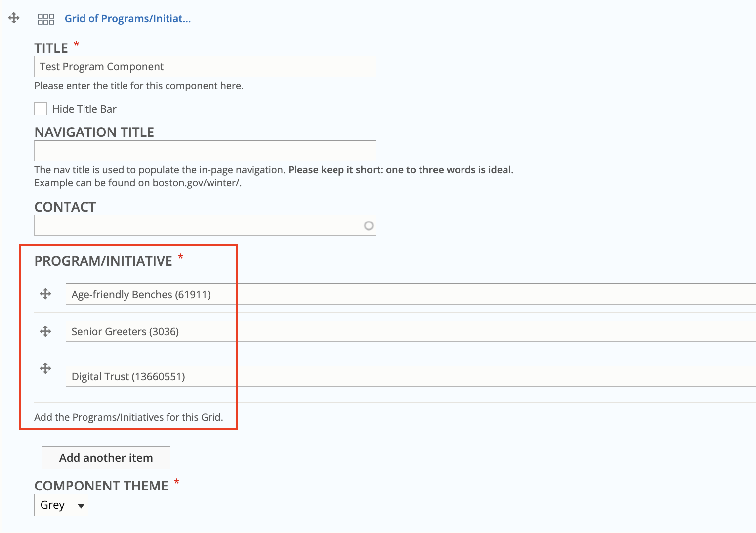Click the COMPONENT THEME field label
Image resolution: width=756 pixels, height=533 pixels.
[101, 486]
